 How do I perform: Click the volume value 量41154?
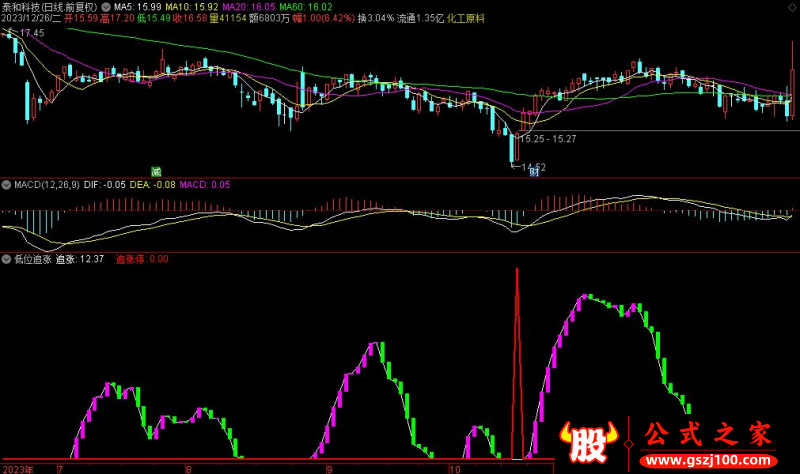(228, 18)
